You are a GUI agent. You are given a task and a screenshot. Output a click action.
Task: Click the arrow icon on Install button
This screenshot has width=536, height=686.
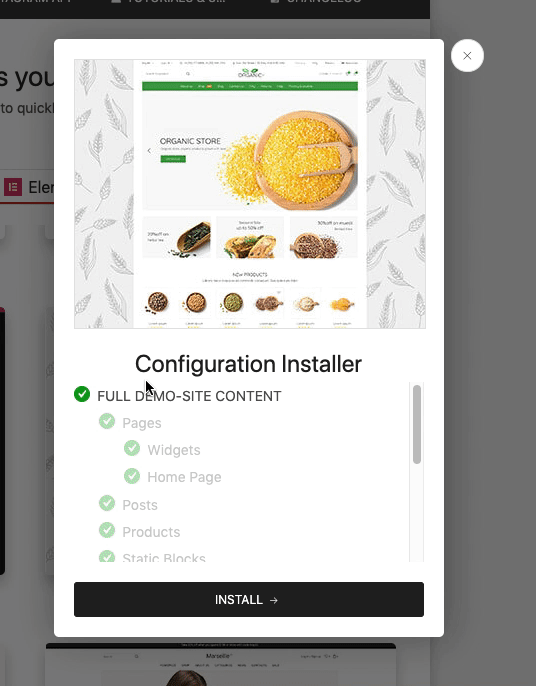[x=274, y=600]
